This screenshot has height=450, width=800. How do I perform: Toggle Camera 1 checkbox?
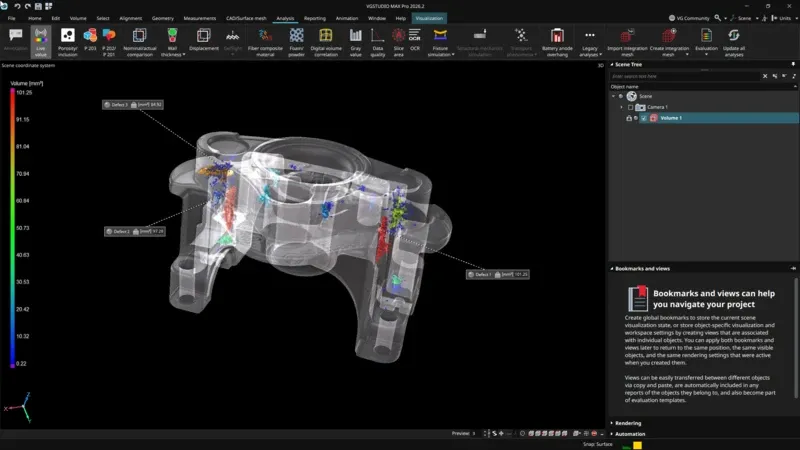coord(631,107)
